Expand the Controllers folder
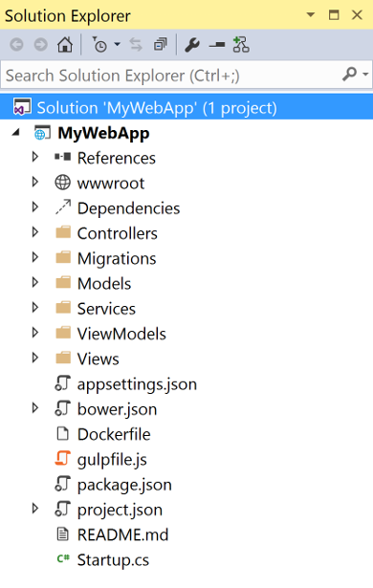The height and width of the screenshot is (588, 373). [35, 232]
